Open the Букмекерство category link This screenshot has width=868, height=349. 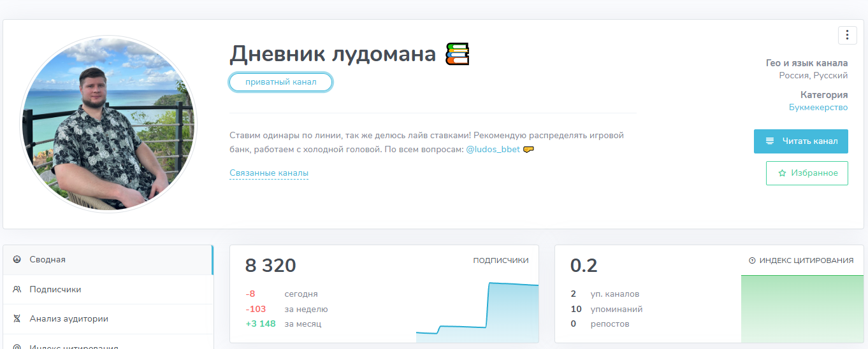(x=818, y=107)
